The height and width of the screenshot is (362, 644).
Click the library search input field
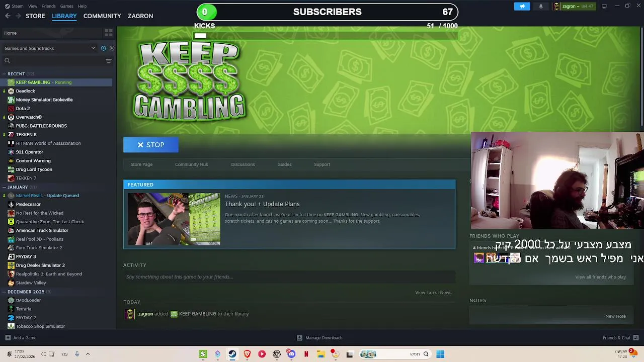[x=57, y=61]
